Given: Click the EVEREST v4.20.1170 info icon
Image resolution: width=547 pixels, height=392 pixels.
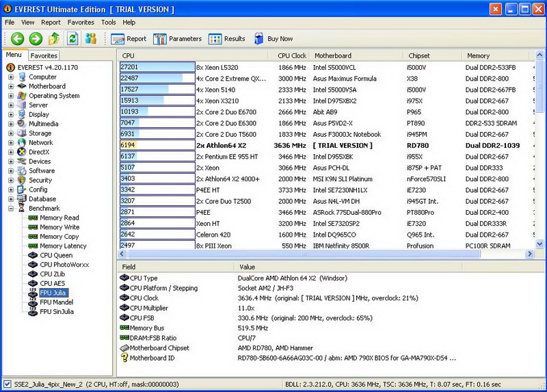Looking at the screenshot, I should pos(11,67).
